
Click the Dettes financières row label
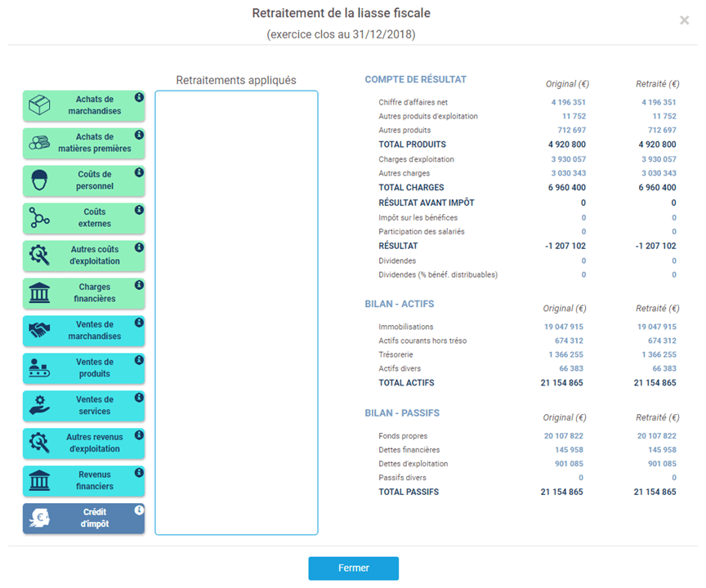tap(409, 450)
